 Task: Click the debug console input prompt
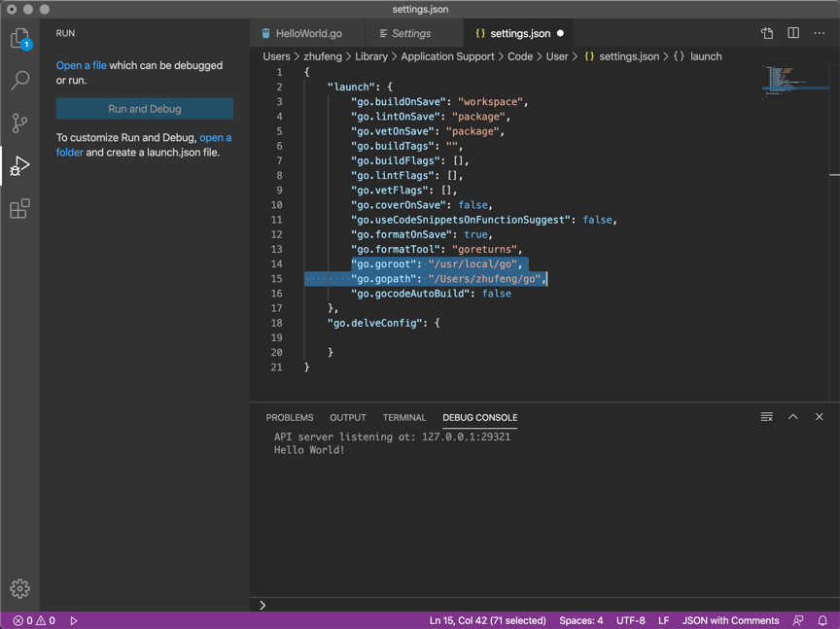544,605
